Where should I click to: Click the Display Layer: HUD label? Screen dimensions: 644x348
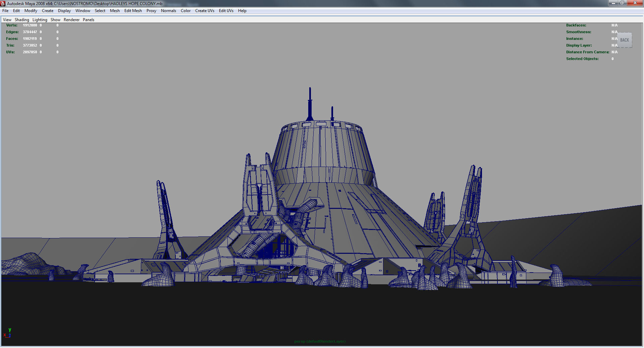pos(579,46)
